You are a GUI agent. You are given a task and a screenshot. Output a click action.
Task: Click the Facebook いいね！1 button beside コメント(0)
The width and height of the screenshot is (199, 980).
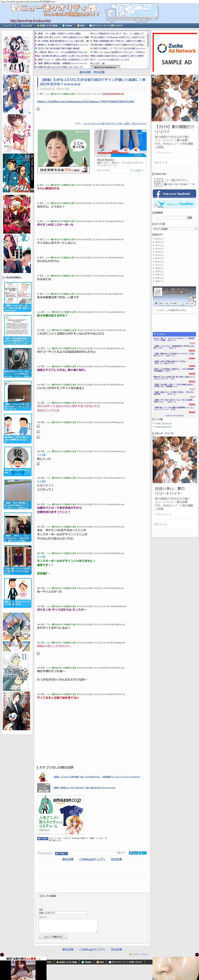pos(61,853)
